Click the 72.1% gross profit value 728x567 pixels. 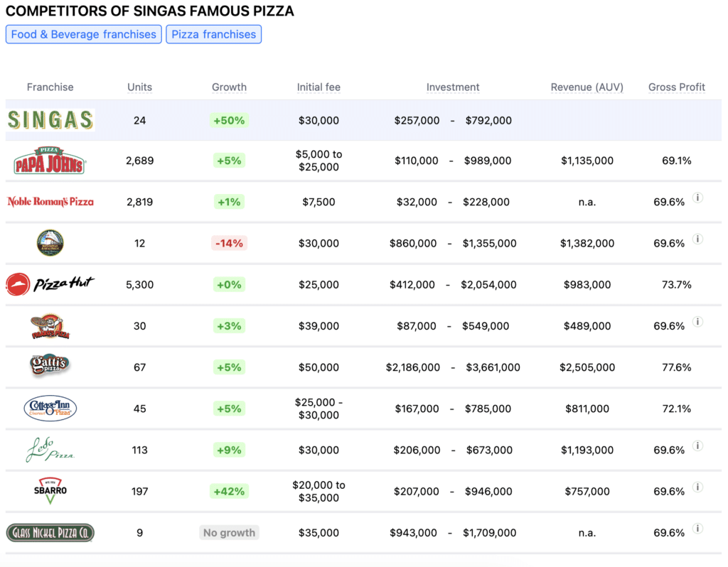(677, 409)
